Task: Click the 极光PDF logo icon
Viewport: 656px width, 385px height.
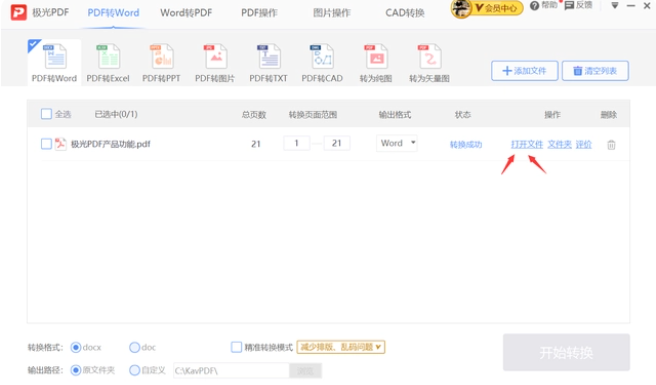Action: point(19,12)
